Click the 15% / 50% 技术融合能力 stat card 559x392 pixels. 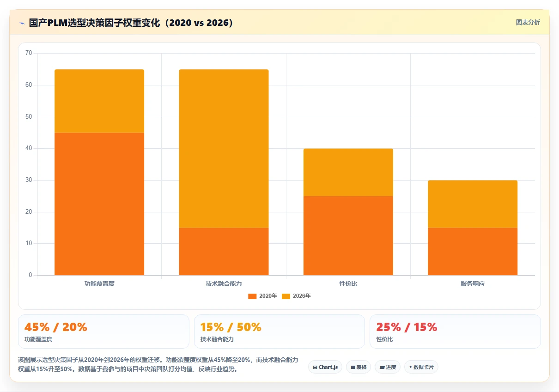tap(279, 332)
